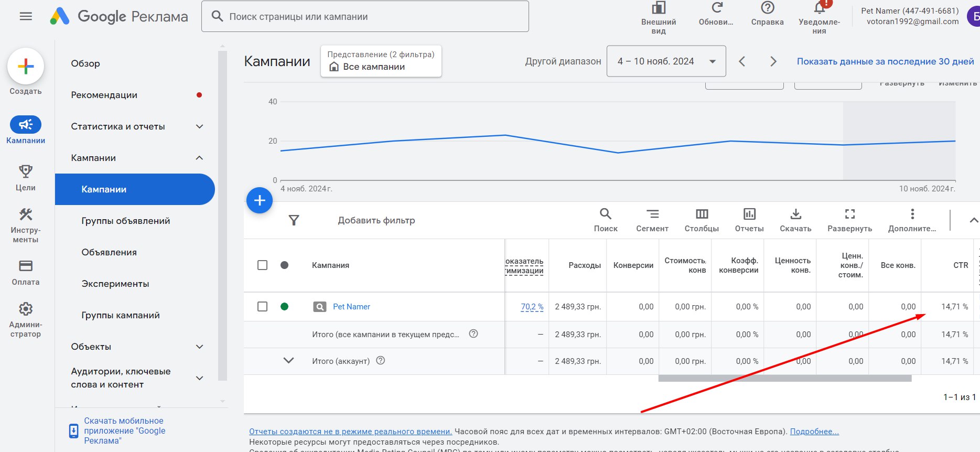Click the horizontal table scrollbar
This screenshot has height=452, width=980.
[785, 378]
